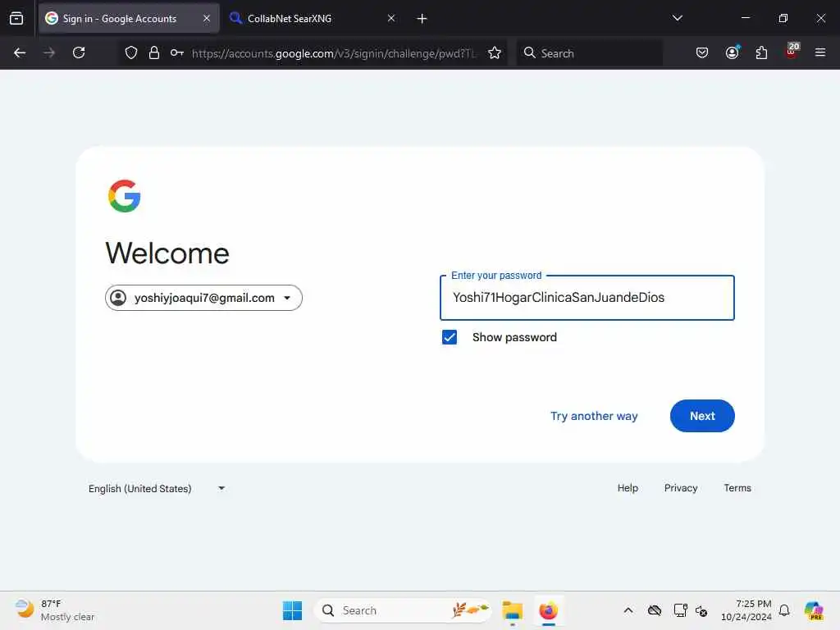Open a new tab with the plus button

point(422,19)
